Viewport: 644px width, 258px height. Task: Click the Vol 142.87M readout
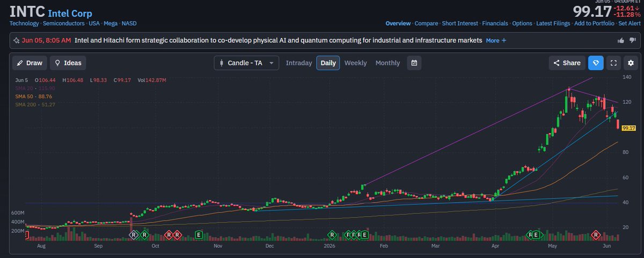tap(152, 80)
